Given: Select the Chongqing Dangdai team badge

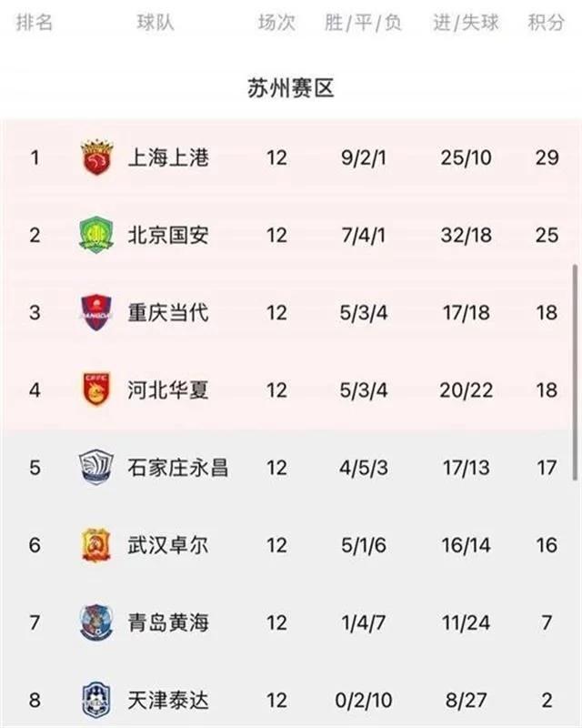Looking at the screenshot, I should (x=96, y=309).
